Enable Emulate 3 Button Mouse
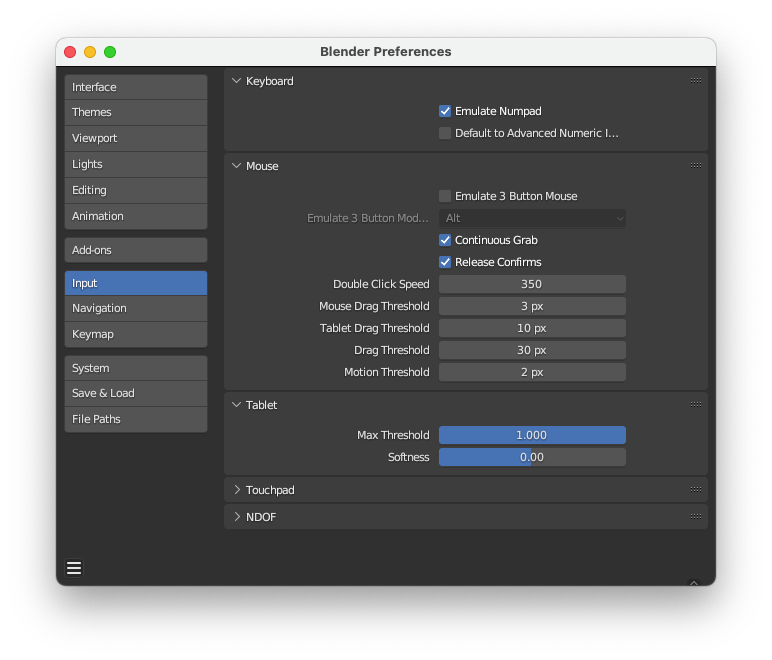Viewport: 772px width, 660px height. tap(445, 196)
